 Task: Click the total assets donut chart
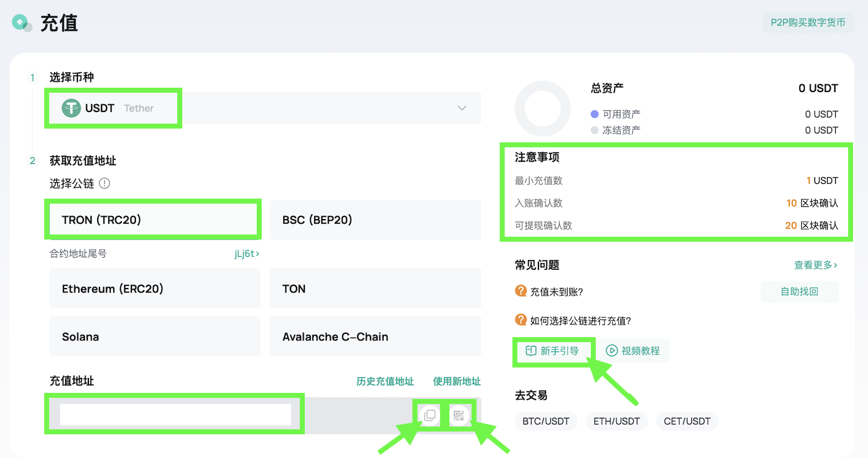543,109
